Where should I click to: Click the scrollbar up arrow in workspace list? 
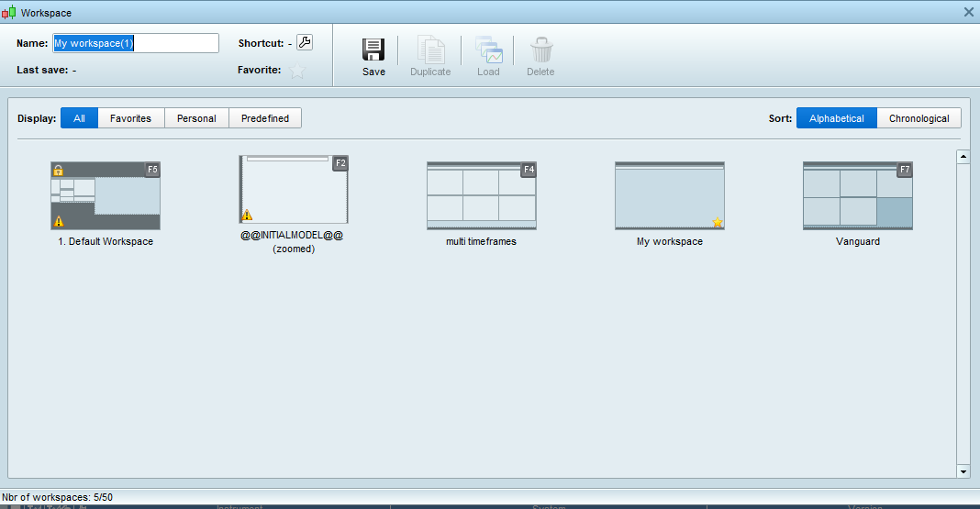[x=963, y=157]
